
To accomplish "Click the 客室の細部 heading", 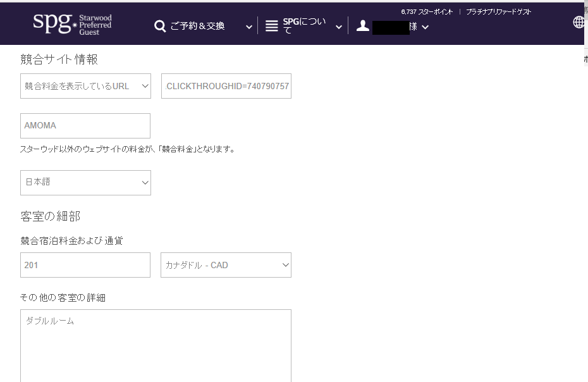I will click(50, 216).
